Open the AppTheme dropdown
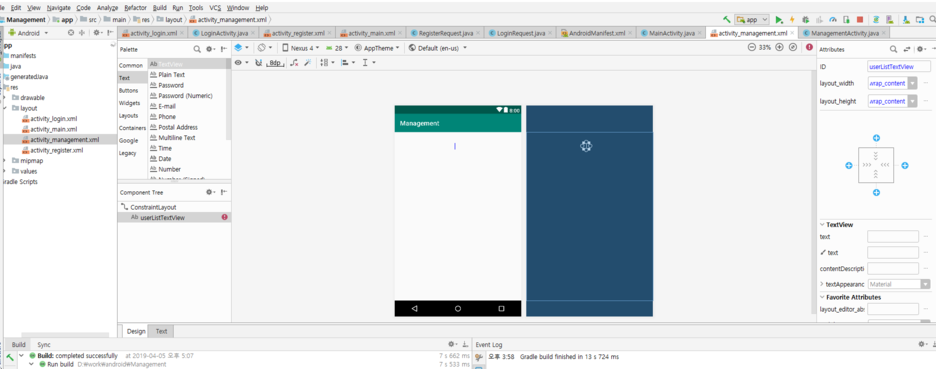This screenshot has height=369, width=936. click(x=378, y=47)
